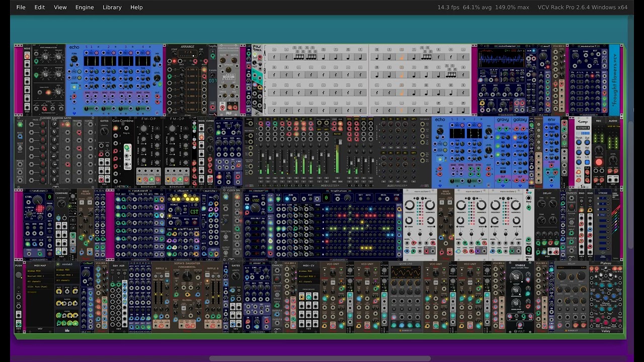Open the minilab3 module's Minilab3 MIDI 2 dropdown
644x362 pixels.
67,275
